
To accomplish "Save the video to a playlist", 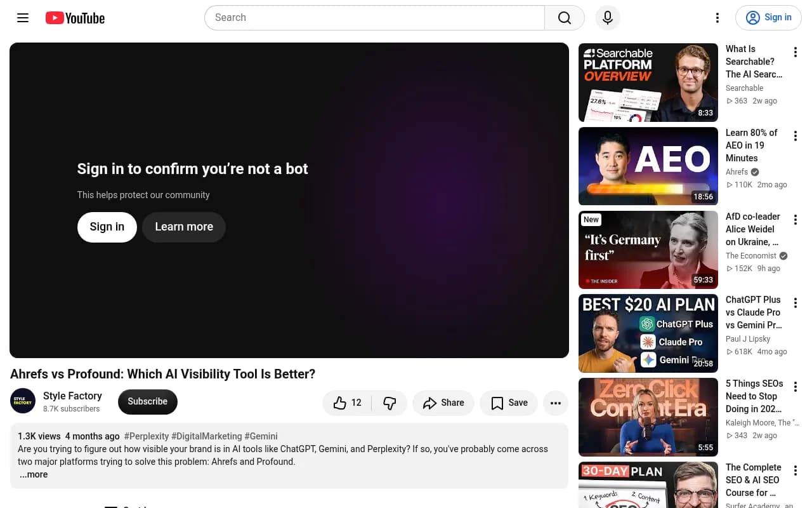I will (x=509, y=403).
